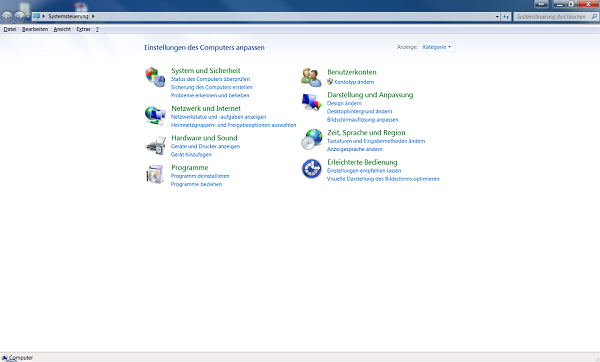Click Programm deinstallieren link
600x362 pixels.
click(x=200, y=176)
